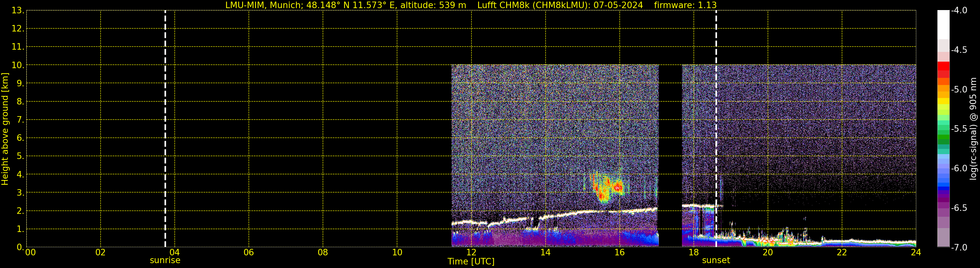The width and height of the screenshot is (980, 268).
Task: Click colorbar tick label "-4.5"
Action: [x=959, y=50]
